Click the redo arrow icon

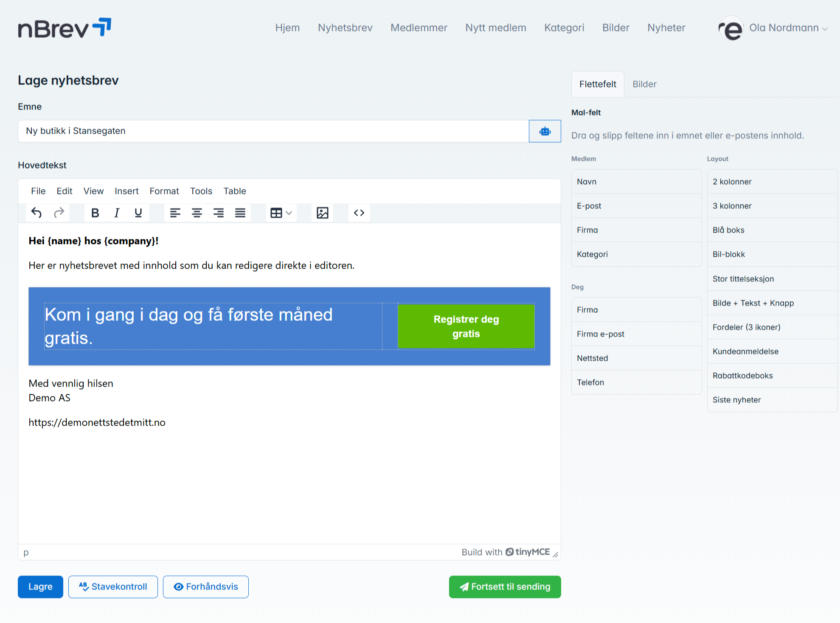[x=59, y=213]
